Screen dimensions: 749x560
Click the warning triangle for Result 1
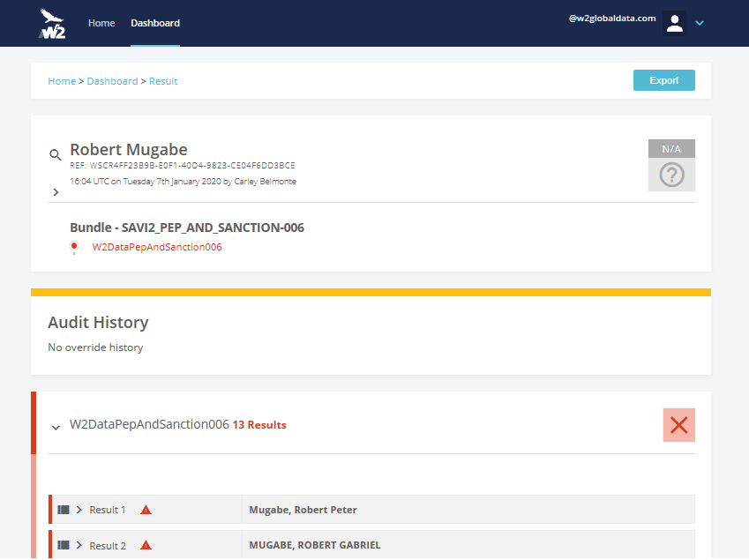[146, 510]
